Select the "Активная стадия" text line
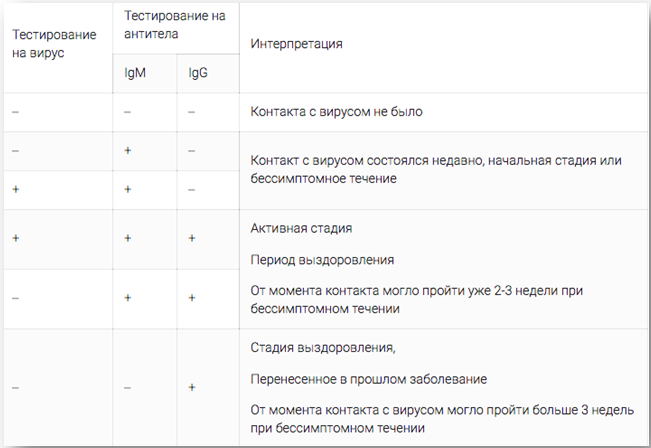651x448 pixels. tap(301, 228)
